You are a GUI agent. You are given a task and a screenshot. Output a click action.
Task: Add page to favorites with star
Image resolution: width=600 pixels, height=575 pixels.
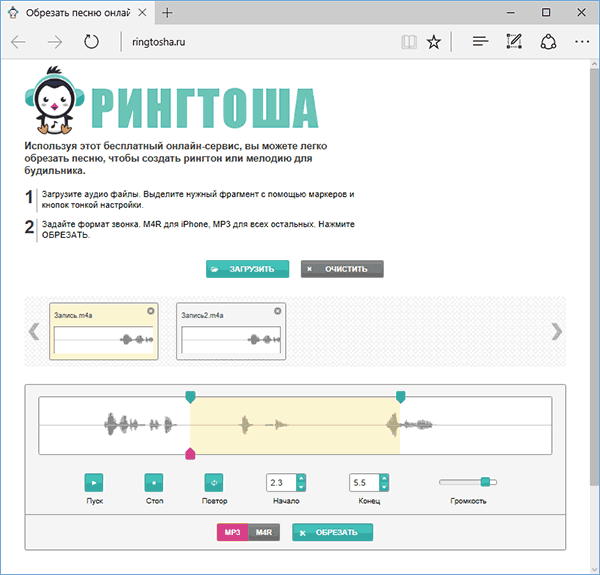click(x=433, y=42)
